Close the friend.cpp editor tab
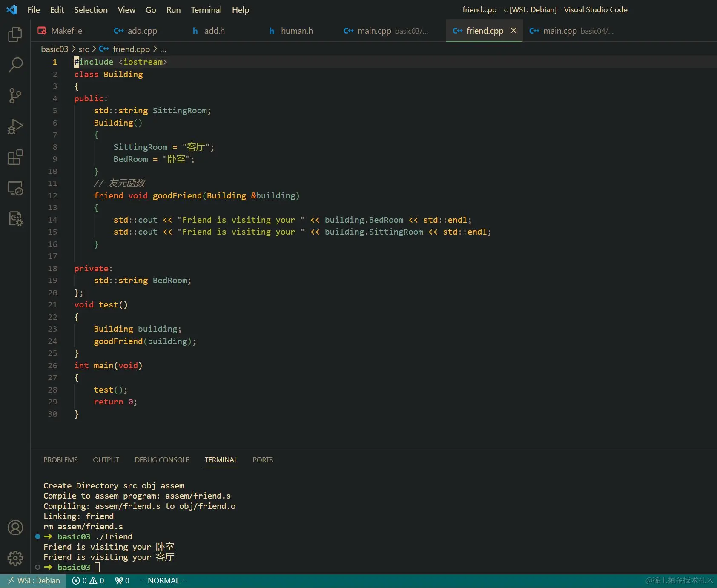 [513, 31]
